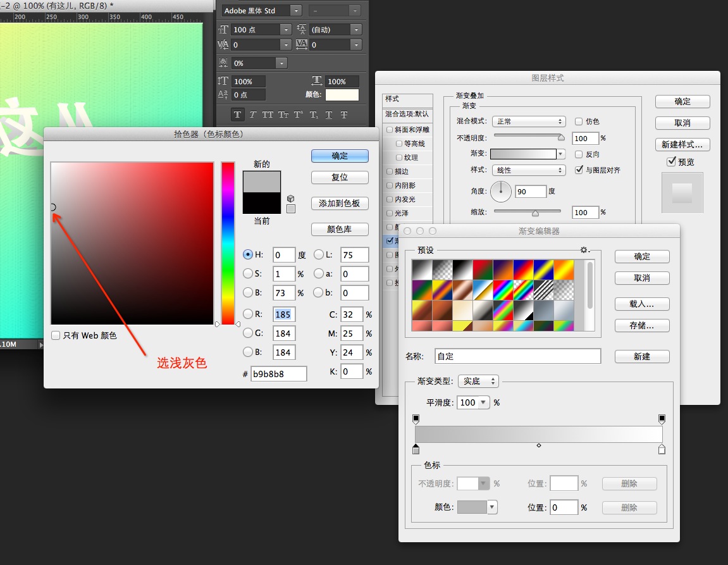This screenshot has width=728, height=565.
Task: Toggle faux italic text style
Action: (x=252, y=115)
